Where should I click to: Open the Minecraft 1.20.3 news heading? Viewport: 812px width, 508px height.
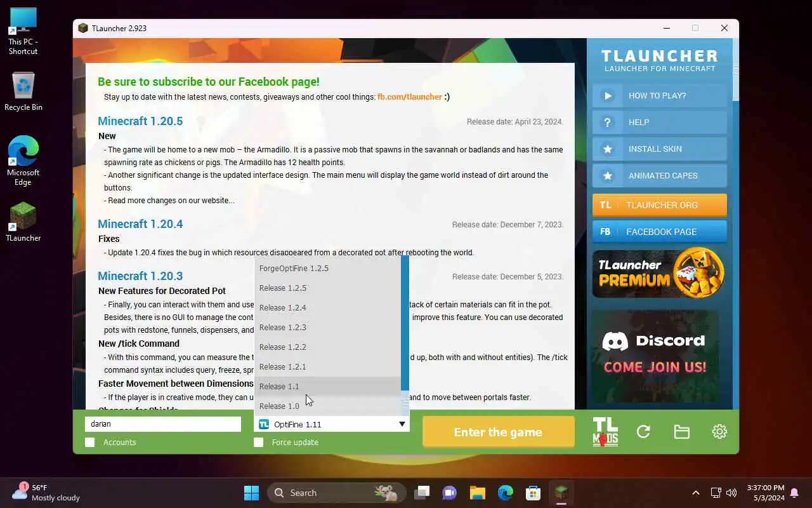(140, 276)
